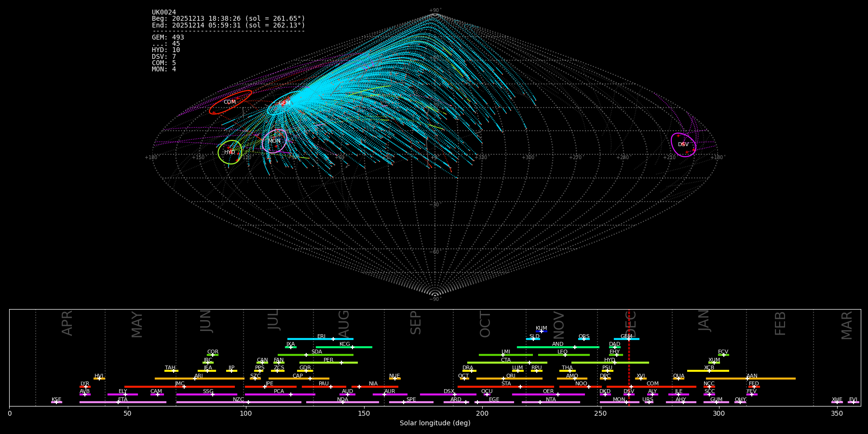Screen dimensions: 868x434
Task: Select the yellow-green HYD circle on the sky map
Action: click(230, 152)
